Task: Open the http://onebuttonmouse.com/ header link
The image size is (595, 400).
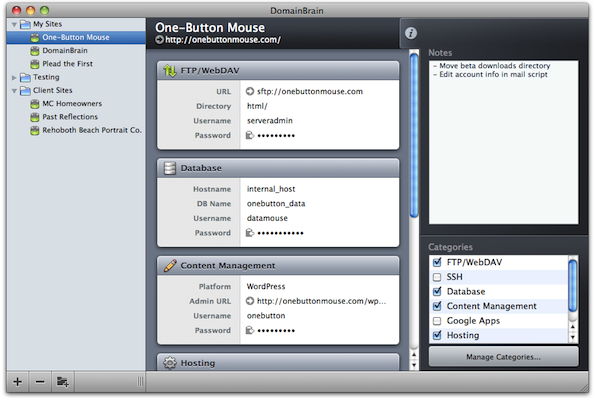Action: (x=223, y=39)
